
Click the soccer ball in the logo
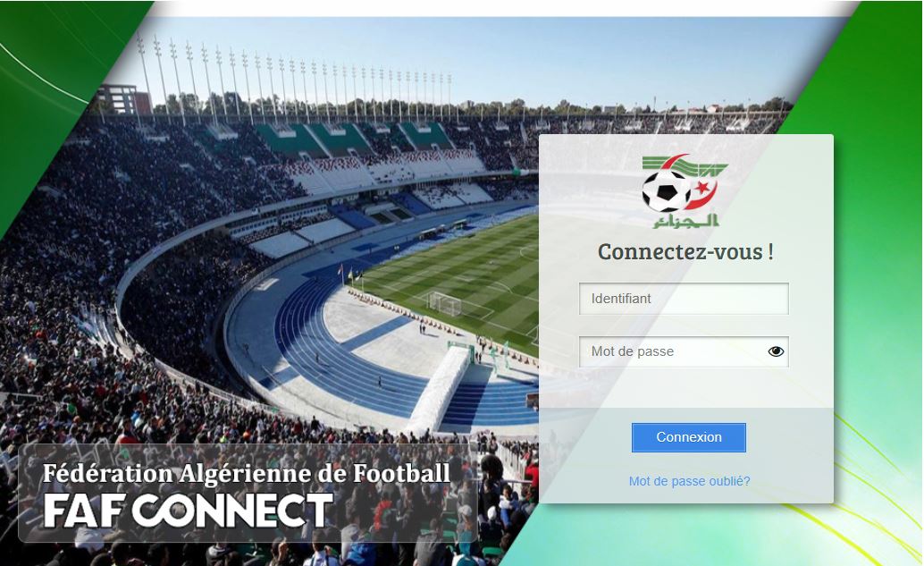coord(666,191)
